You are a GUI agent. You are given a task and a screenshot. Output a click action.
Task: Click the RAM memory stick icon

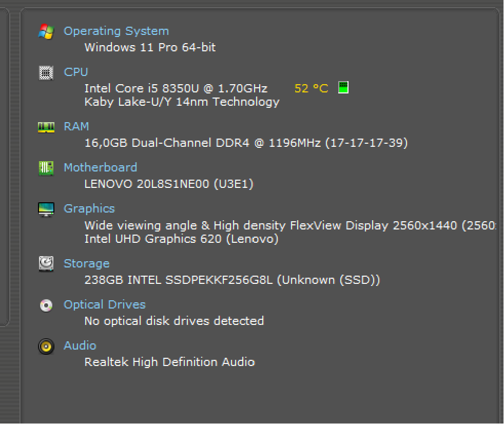[x=46, y=126]
